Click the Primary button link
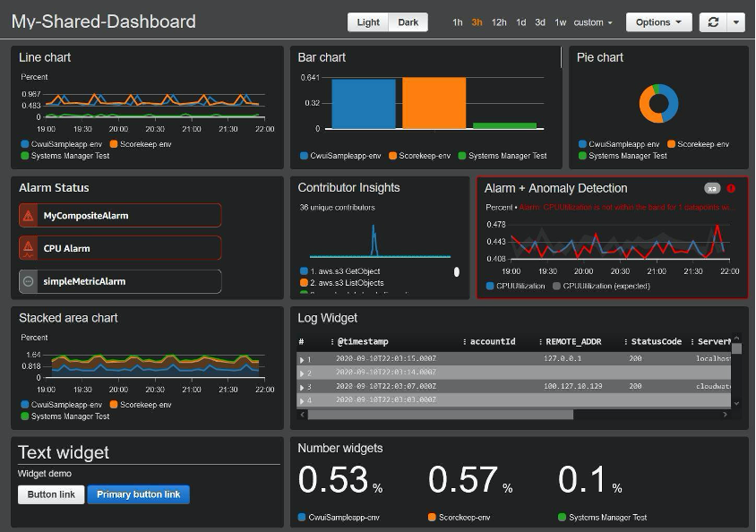This screenshot has height=532, width=756. tap(139, 493)
